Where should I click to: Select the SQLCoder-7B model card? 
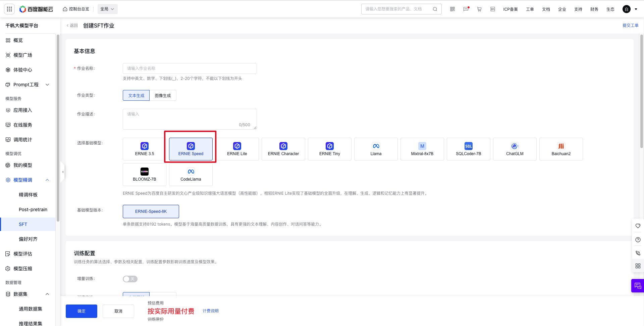469,149
